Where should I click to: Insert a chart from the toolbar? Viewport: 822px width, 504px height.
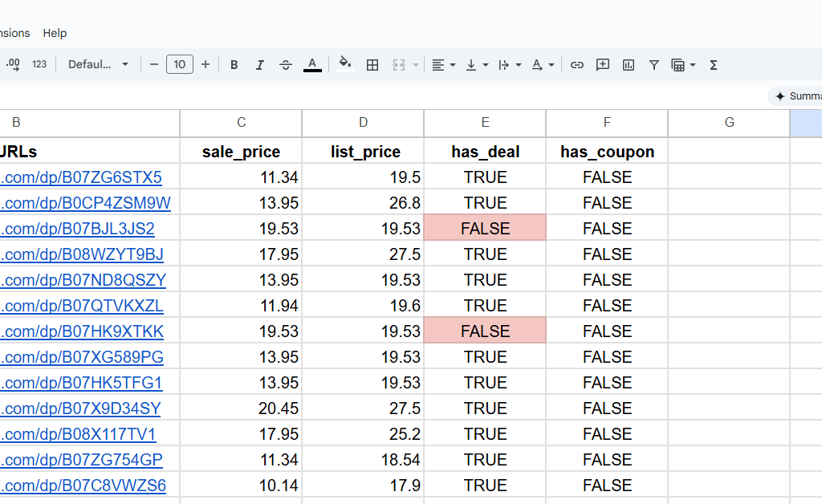coord(629,65)
